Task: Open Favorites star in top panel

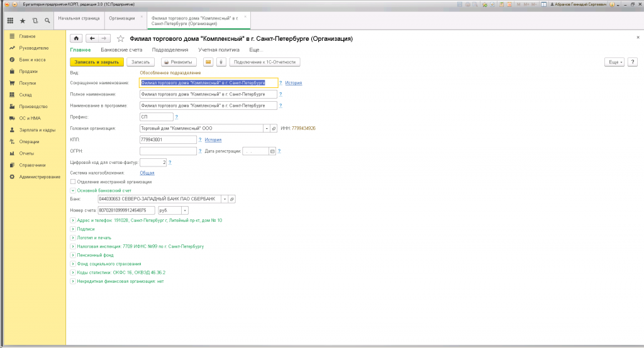Action: pyautogui.click(x=23, y=21)
